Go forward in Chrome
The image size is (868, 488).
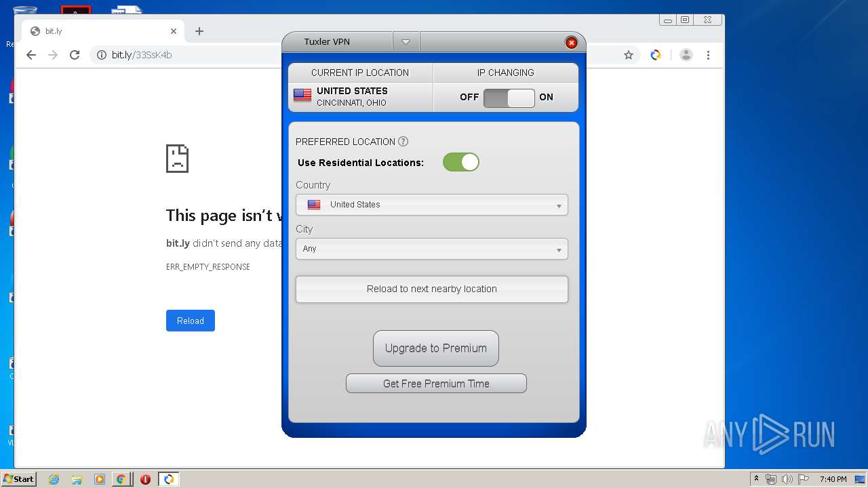(x=53, y=55)
